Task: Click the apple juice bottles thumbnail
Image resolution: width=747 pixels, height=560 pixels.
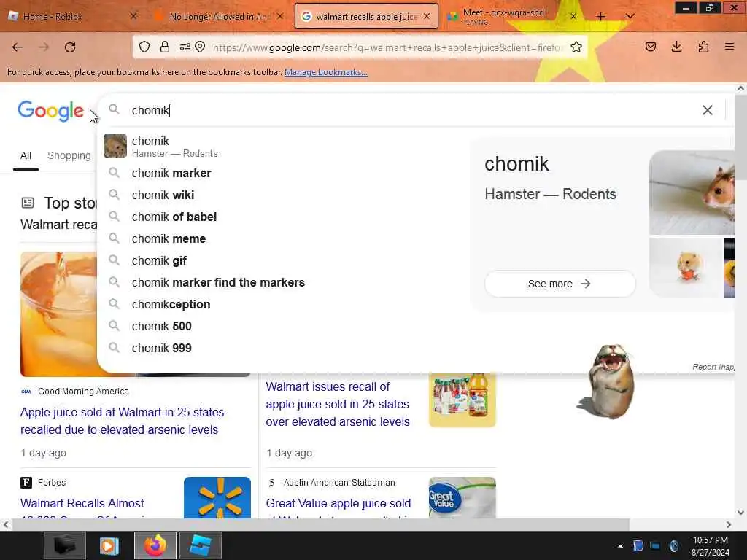Action: [x=462, y=400]
